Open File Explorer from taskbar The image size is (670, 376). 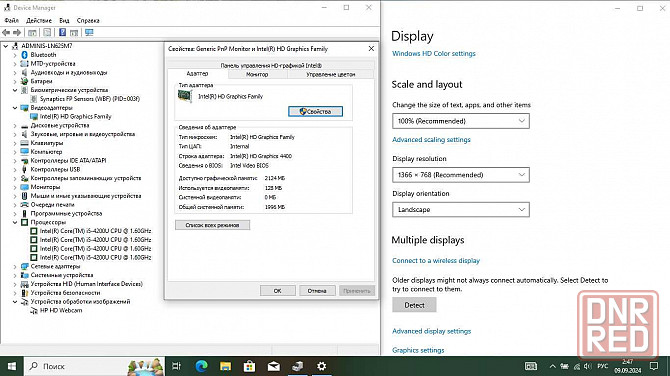225,366
